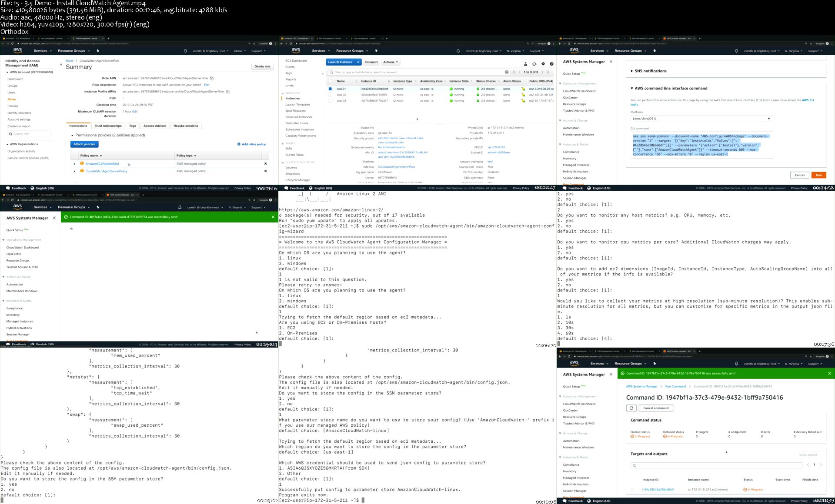Click refresh icon beside Cancel command button
This screenshot has height=504, width=835.
click(631, 408)
